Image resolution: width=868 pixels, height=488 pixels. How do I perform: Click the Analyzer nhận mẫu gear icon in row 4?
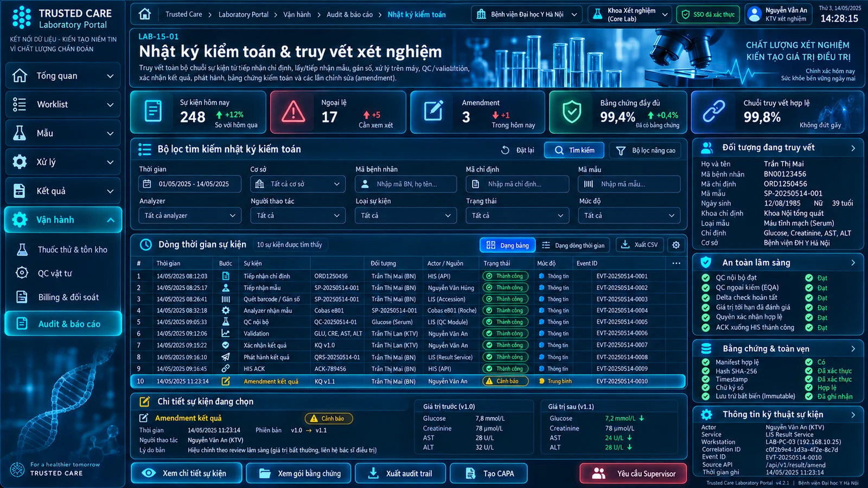(226, 311)
